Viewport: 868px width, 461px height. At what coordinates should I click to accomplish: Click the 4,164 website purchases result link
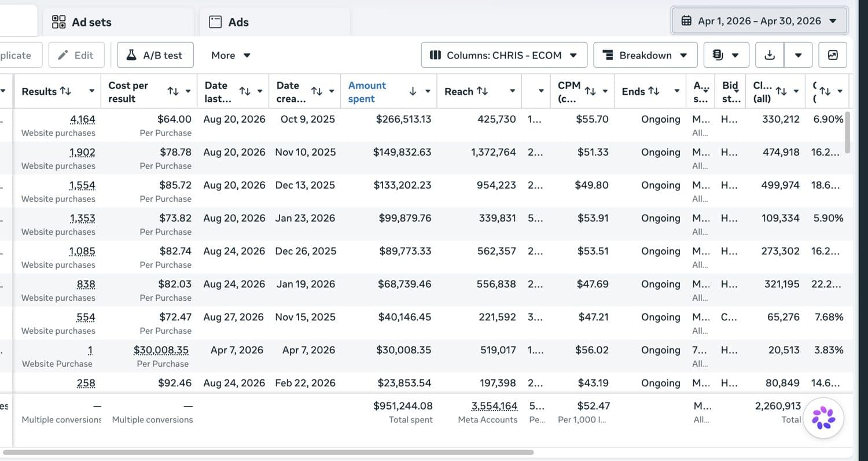click(x=83, y=119)
